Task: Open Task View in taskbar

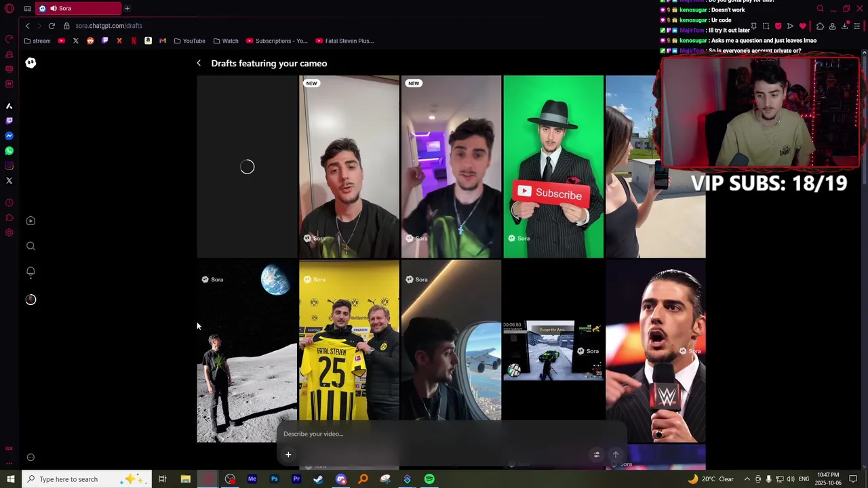Action: pyautogui.click(x=163, y=479)
